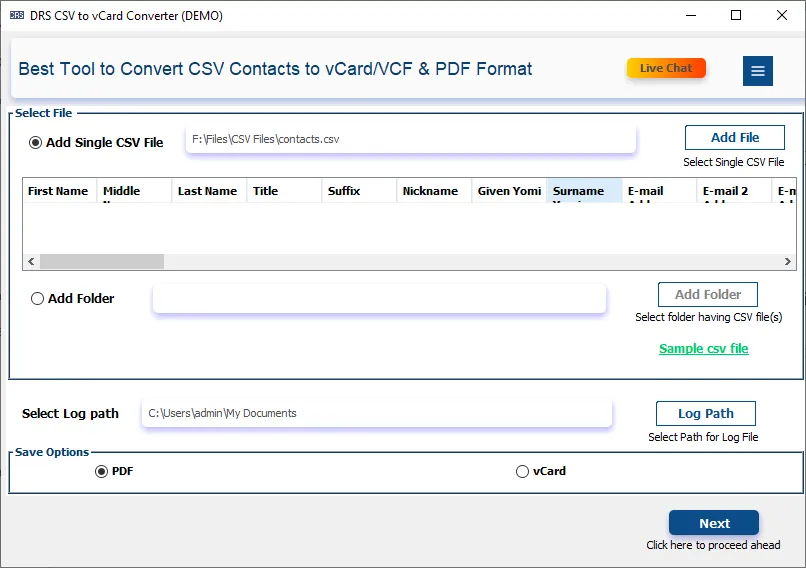This screenshot has height=568, width=806.
Task: Click the DRS app logo icon
Action: click(16, 15)
